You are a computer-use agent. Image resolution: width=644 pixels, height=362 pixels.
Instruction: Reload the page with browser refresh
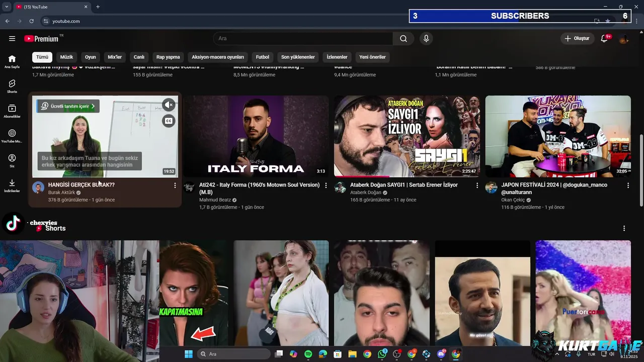[32, 21]
